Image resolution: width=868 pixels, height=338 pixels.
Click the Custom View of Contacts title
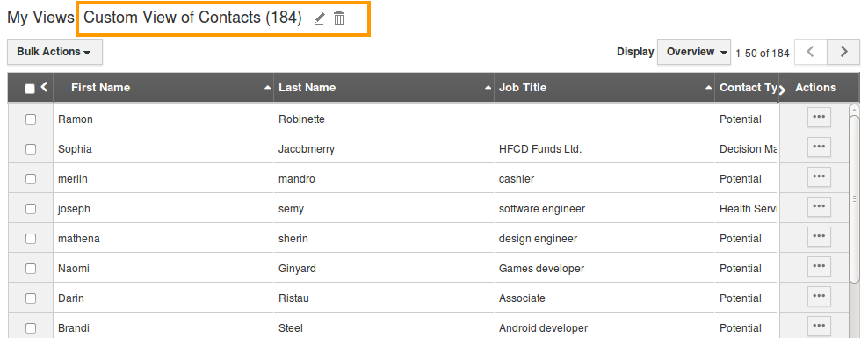point(192,18)
